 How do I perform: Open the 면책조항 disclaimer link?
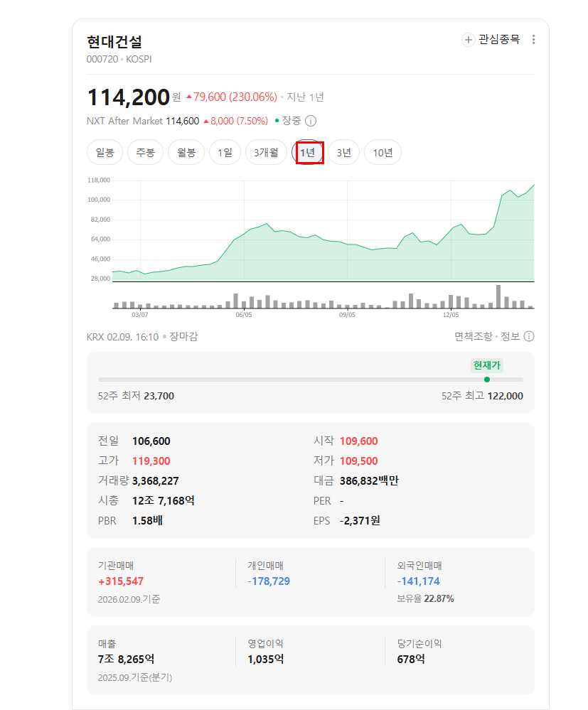[474, 336]
